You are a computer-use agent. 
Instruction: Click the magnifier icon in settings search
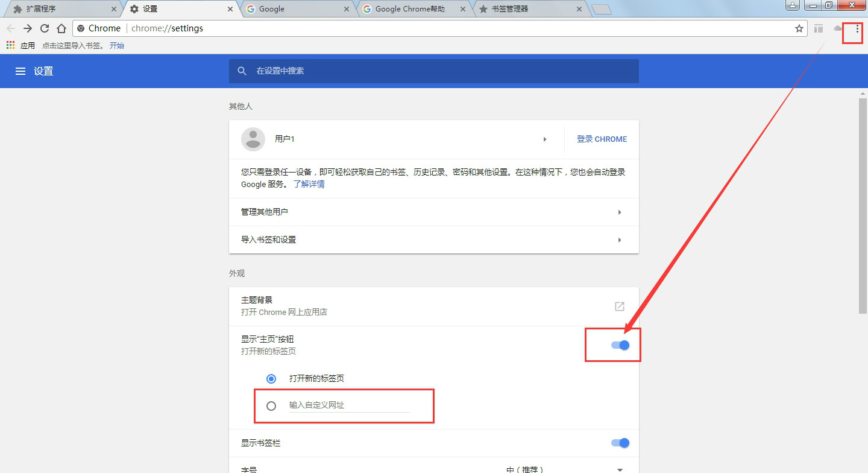point(242,71)
